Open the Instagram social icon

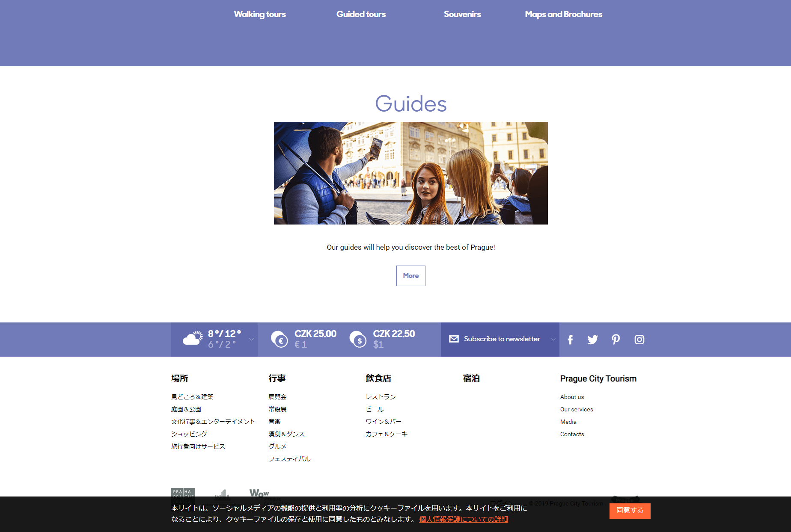point(639,340)
